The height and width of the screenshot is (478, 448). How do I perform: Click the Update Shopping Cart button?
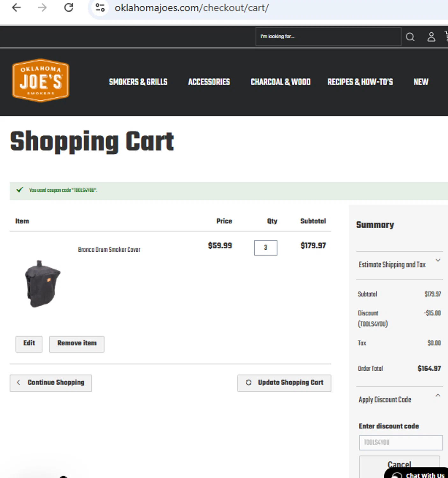(x=284, y=383)
